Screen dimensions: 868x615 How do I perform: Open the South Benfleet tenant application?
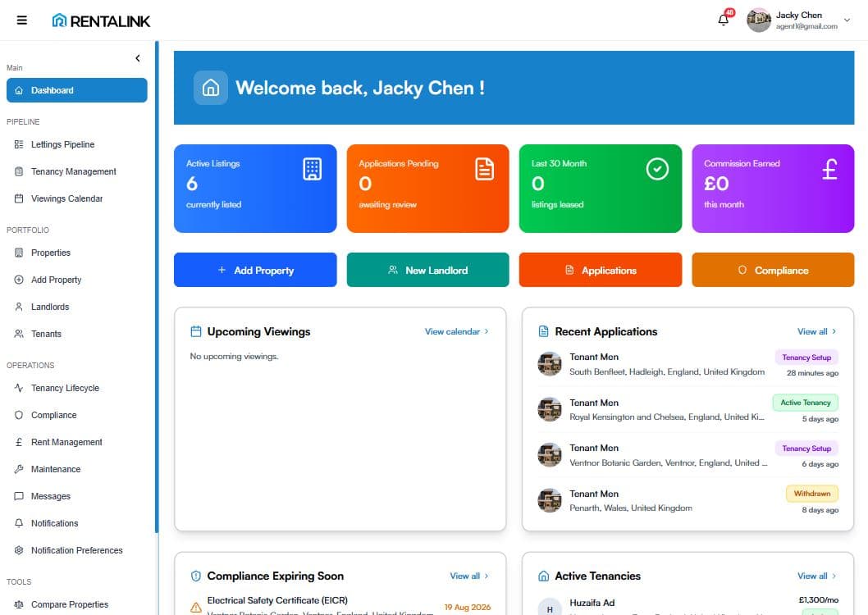coord(688,364)
